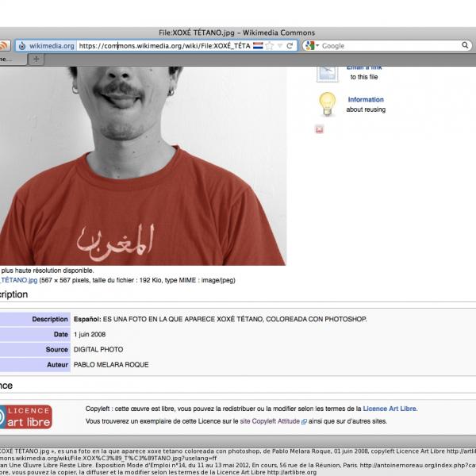Click the XOXÉ TÉTANO photo preview
This screenshot has height=476, width=476.
pyautogui.click(x=143, y=166)
